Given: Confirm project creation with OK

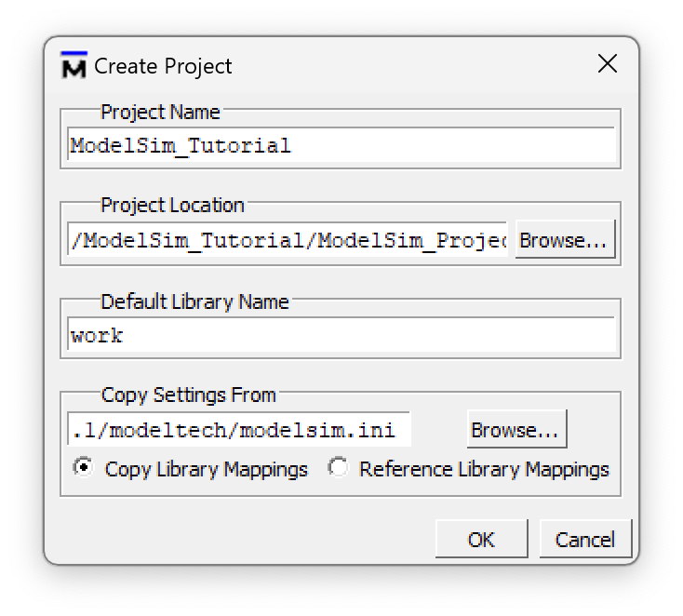Looking at the screenshot, I should (x=481, y=539).
